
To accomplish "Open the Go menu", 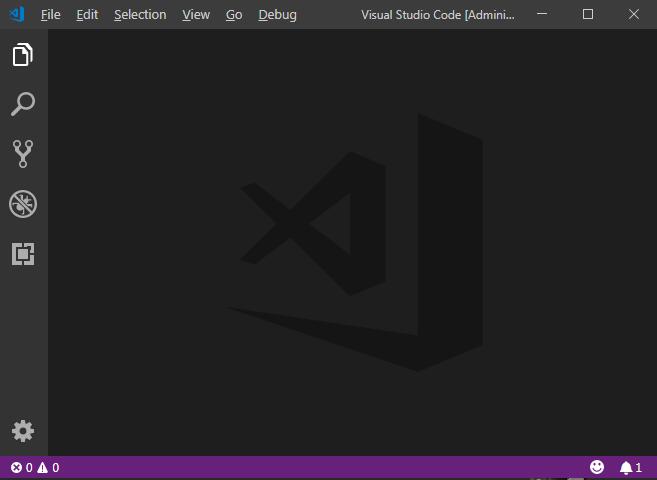I will [x=234, y=15].
